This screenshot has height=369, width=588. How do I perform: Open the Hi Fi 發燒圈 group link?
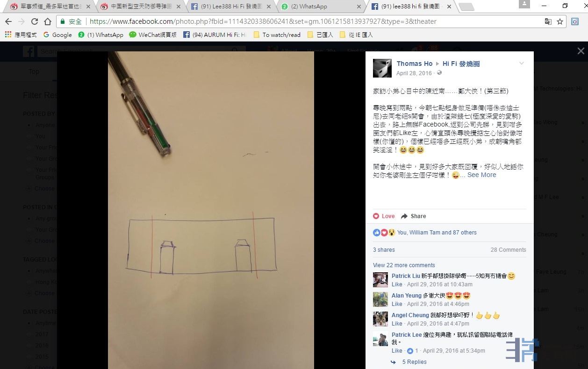click(x=461, y=64)
